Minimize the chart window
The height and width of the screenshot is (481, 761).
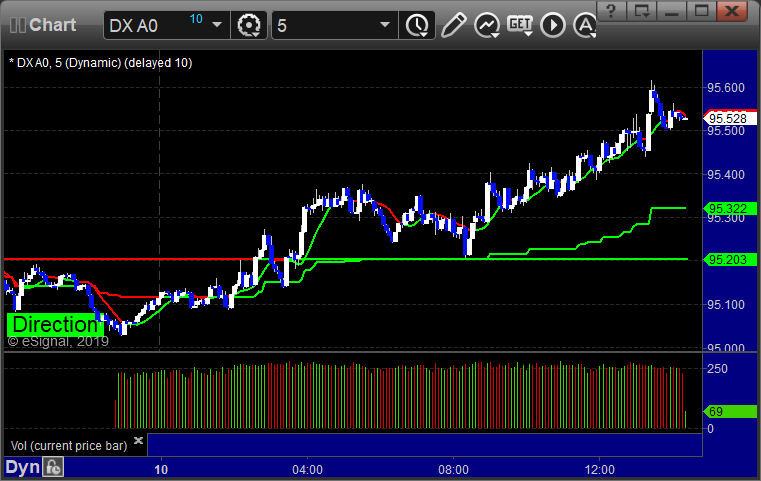(x=672, y=11)
